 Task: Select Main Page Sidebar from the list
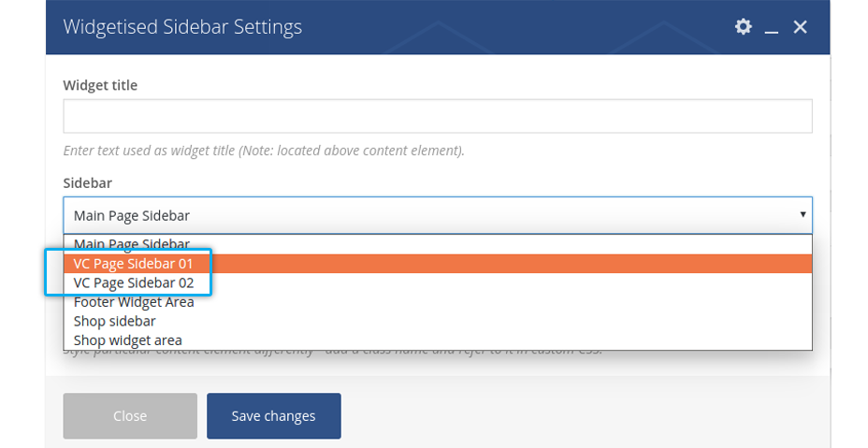point(132,244)
